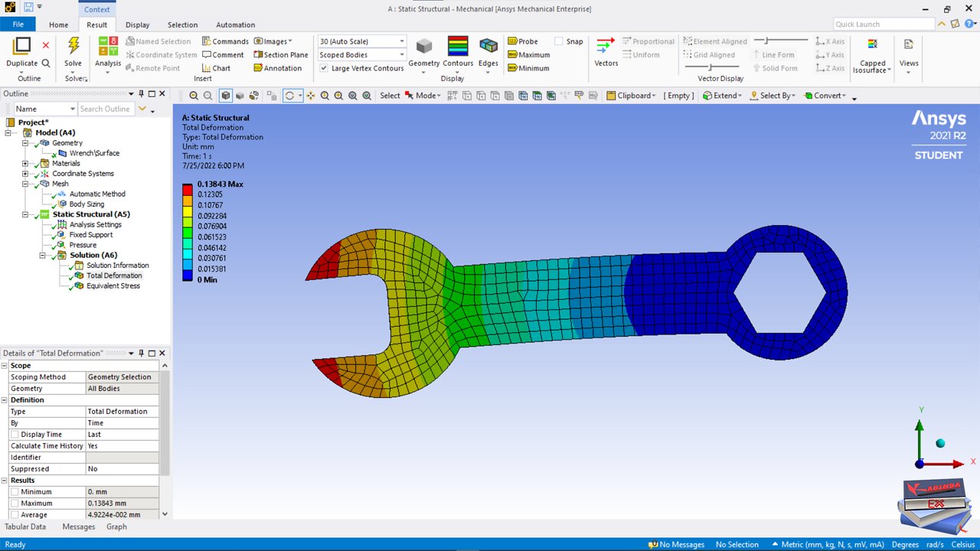
Task: Open the Tabular Data tab
Action: click(x=25, y=527)
